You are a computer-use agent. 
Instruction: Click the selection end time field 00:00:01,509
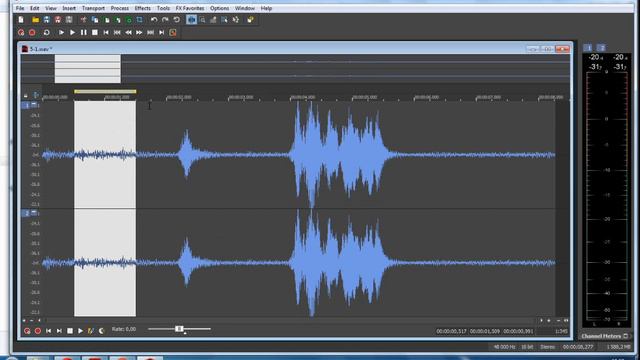click(485, 331)
